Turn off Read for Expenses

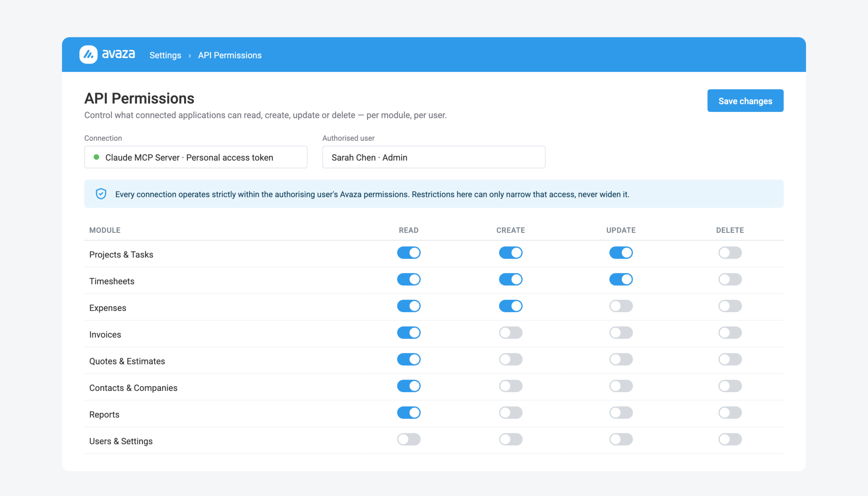(409, 306)
